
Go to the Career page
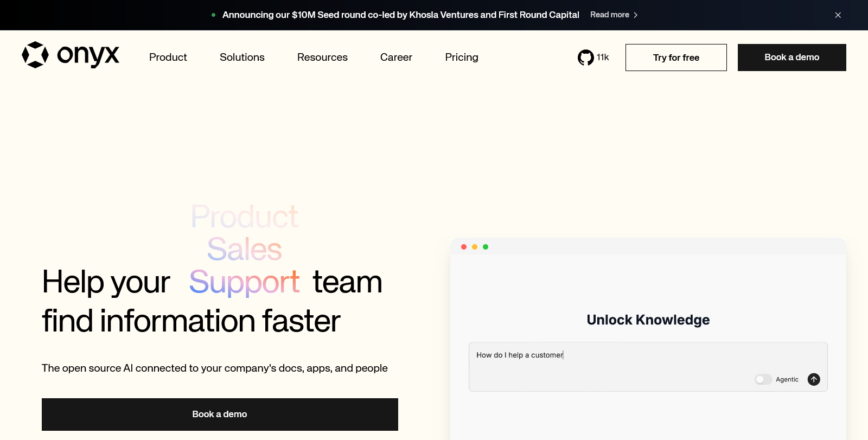click(x=396, y=57)
